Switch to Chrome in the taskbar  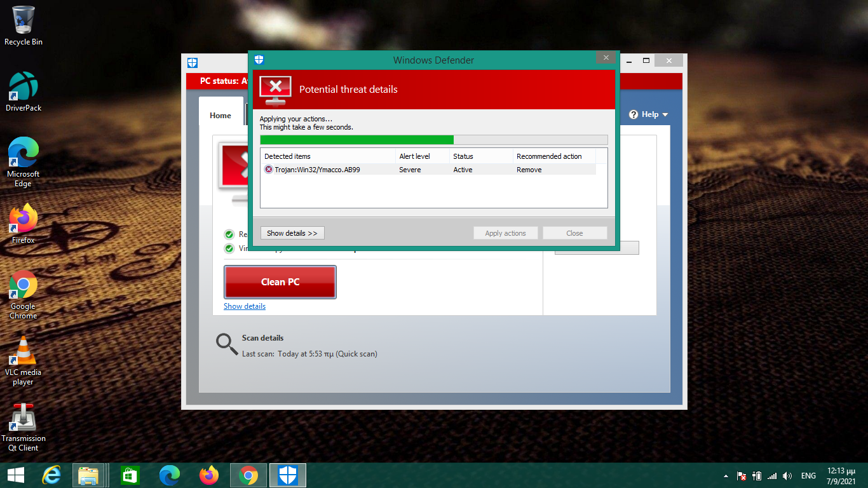(248, 475)
